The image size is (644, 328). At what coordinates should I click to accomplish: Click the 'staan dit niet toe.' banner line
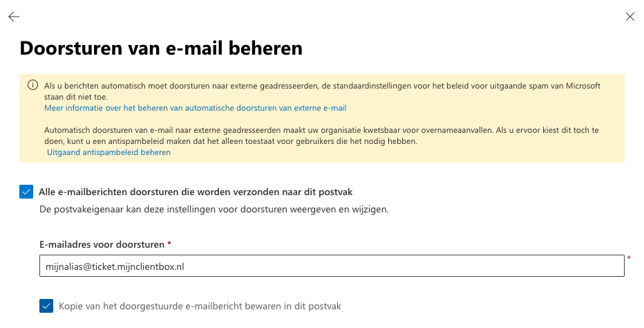[x=75, y=97]
